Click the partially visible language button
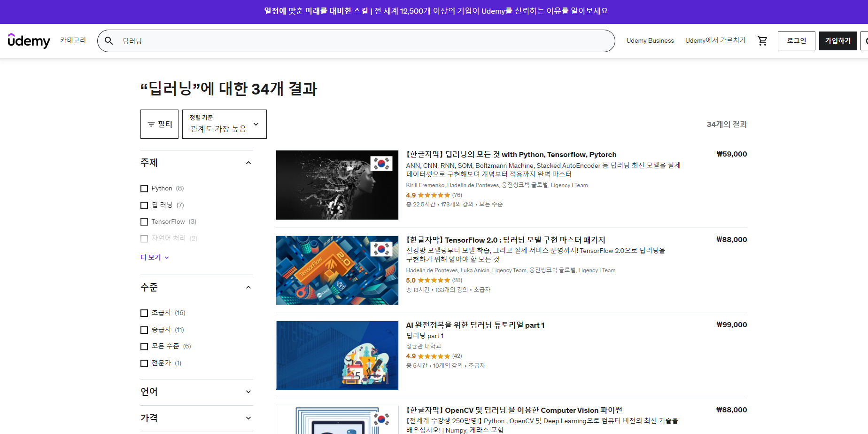 coord(864,41)
